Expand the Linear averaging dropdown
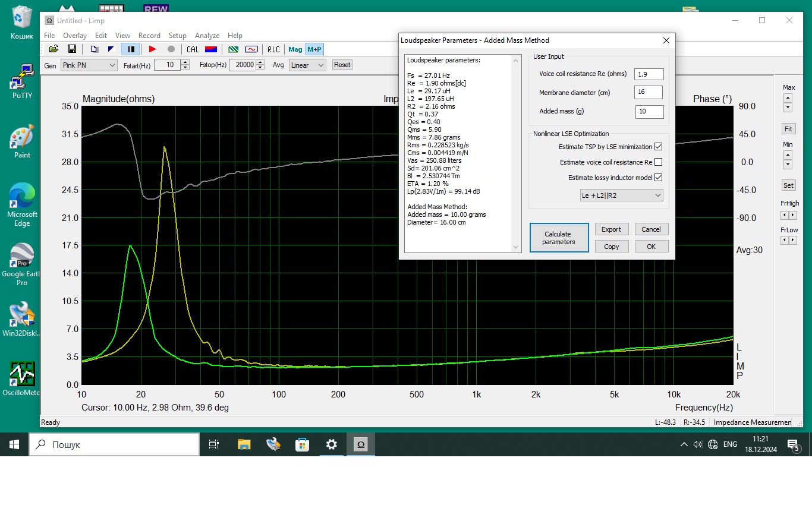Screen dimensions: 812x524 point(307,65)
